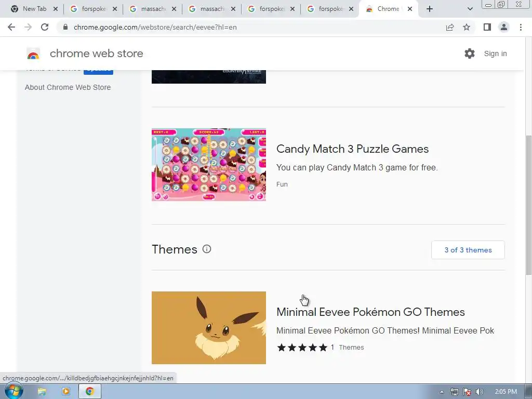This screenshot has width=532, height=399.
Task: Open the Chrome profile avatar
Action: tap(504, 27)
